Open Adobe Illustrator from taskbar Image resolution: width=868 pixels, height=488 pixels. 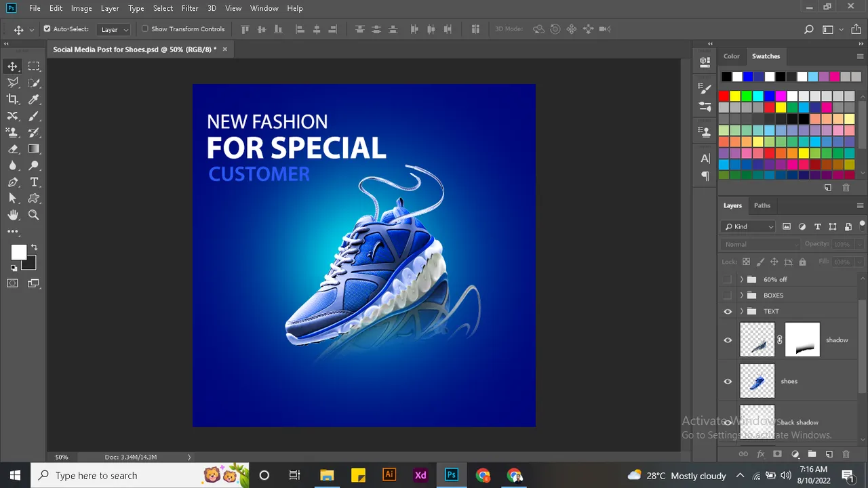389,475
